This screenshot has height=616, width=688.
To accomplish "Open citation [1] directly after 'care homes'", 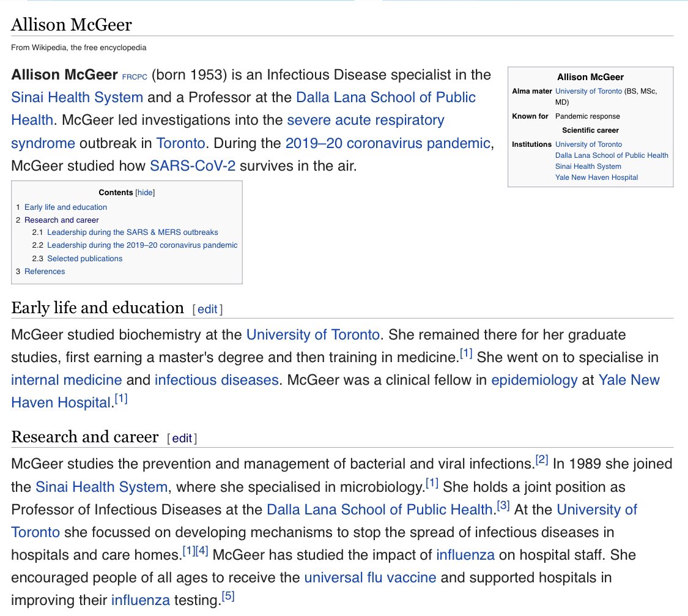I will pyautogui.click(x=189, y=551).
